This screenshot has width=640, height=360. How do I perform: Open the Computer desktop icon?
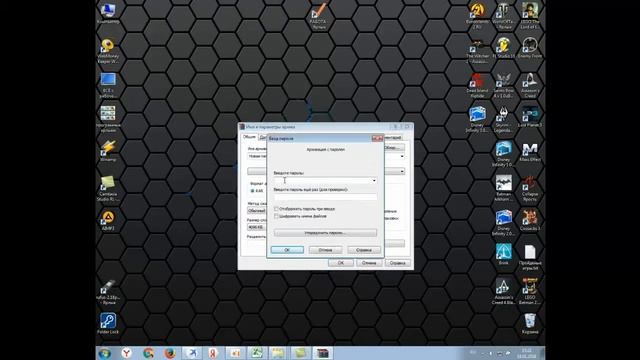[x=108, y=13]
